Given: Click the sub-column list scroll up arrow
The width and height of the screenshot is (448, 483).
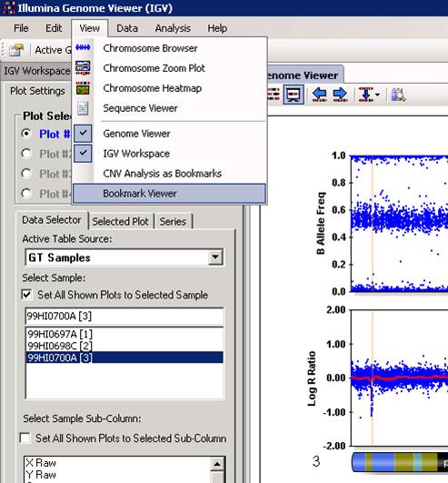Looking at the screenshot, I should coord(217,464).
